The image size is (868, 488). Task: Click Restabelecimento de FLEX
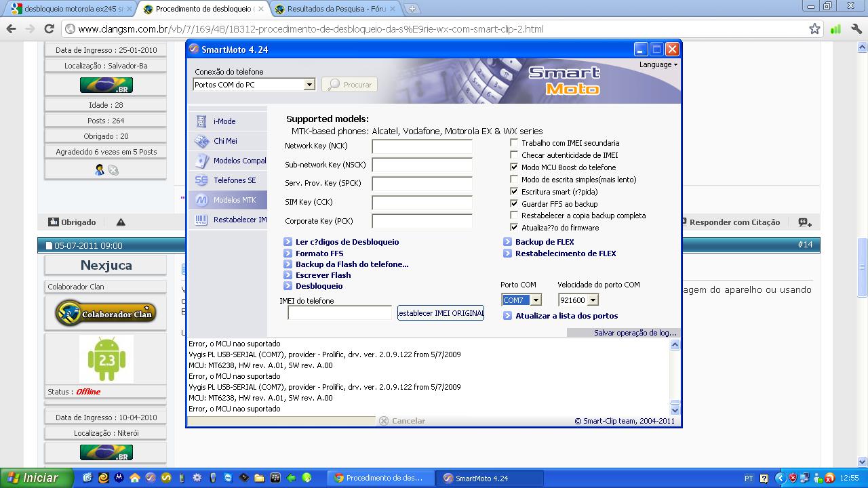tap(566, 253)
